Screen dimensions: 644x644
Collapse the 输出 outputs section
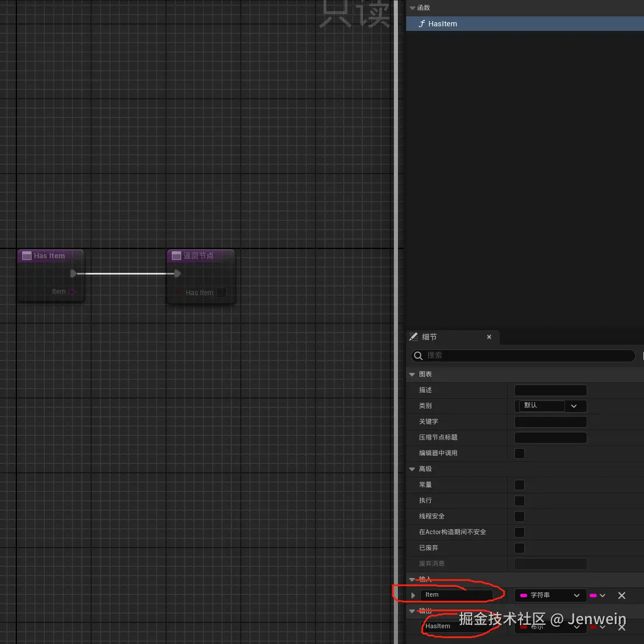[x=412, y=611]
